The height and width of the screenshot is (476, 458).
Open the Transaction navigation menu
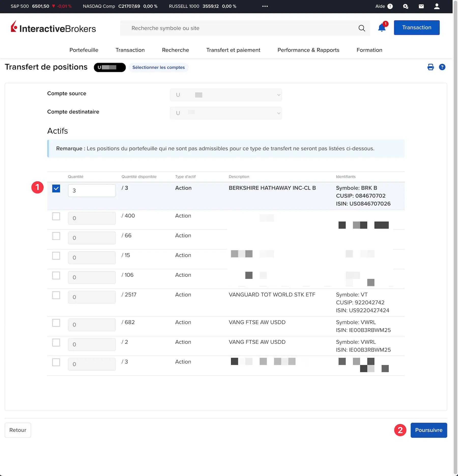point(130,50)
